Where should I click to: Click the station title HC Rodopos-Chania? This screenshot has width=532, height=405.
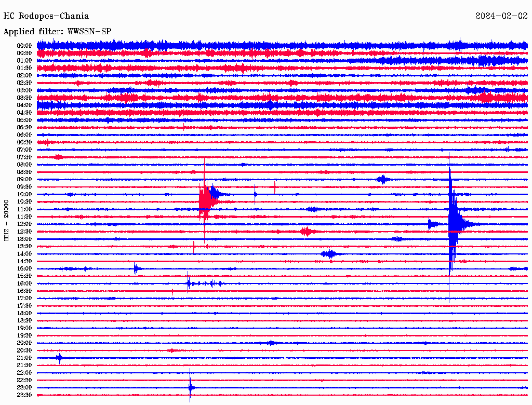[x=46, y=16]
